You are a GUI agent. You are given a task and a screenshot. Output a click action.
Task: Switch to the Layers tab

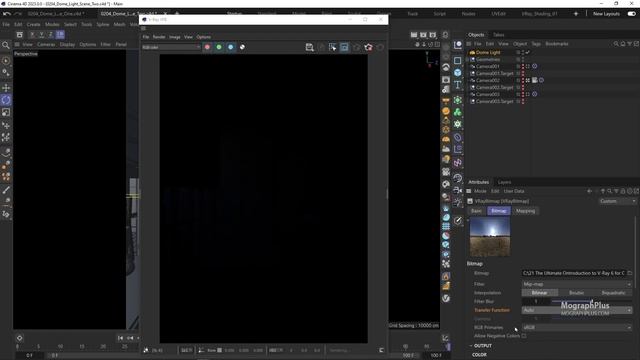[x=504, y=182]
